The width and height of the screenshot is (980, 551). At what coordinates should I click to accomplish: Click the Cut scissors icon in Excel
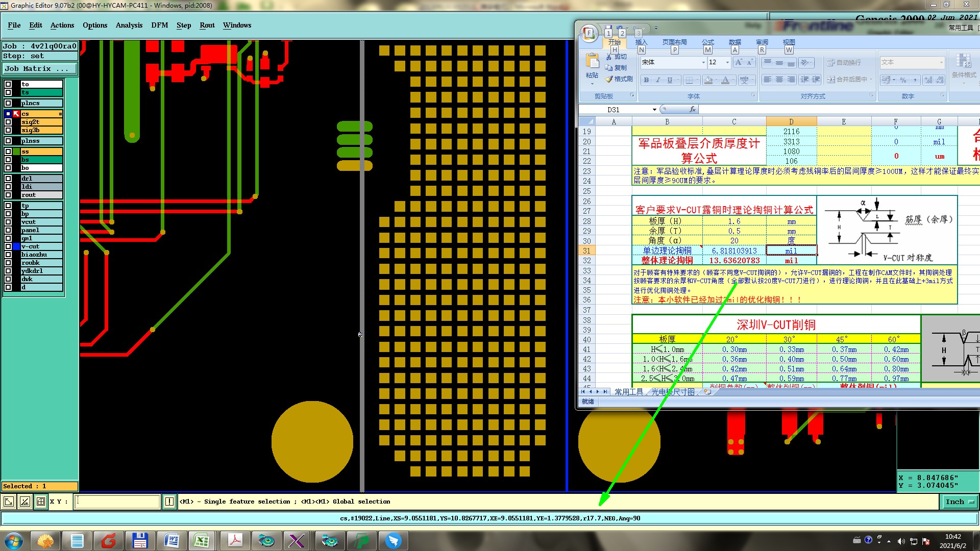pos(609,57)
